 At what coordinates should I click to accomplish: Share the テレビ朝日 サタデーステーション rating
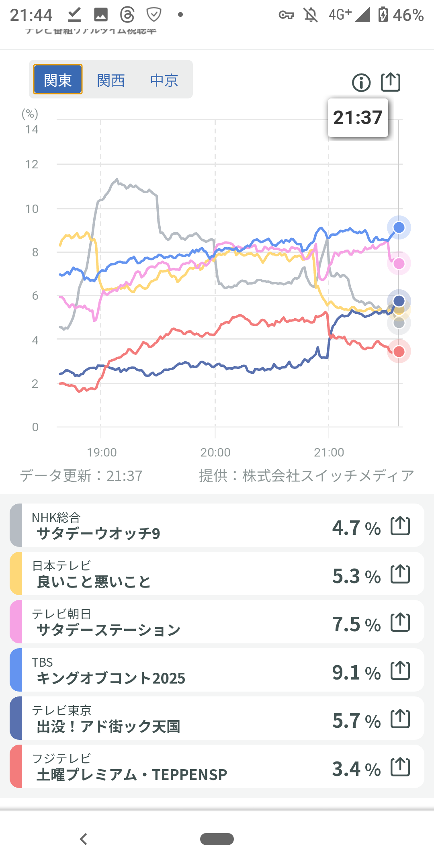tap(400, 622)
